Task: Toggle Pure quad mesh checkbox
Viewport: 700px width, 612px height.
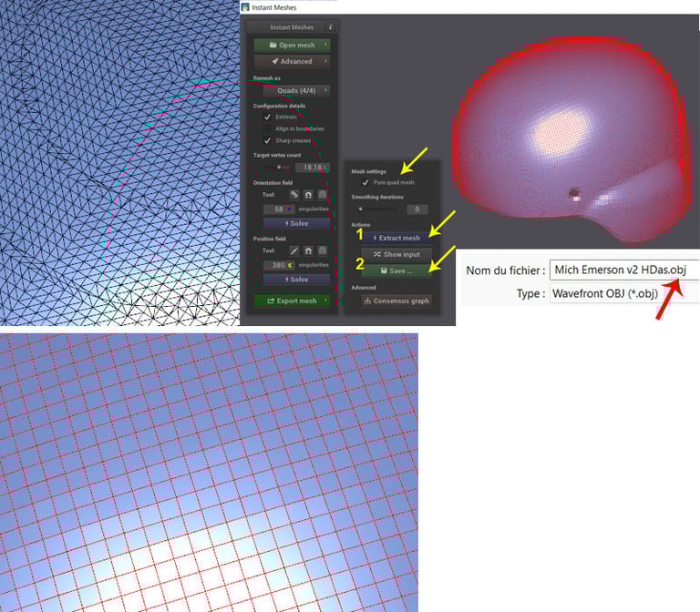Action: [365, 182]
